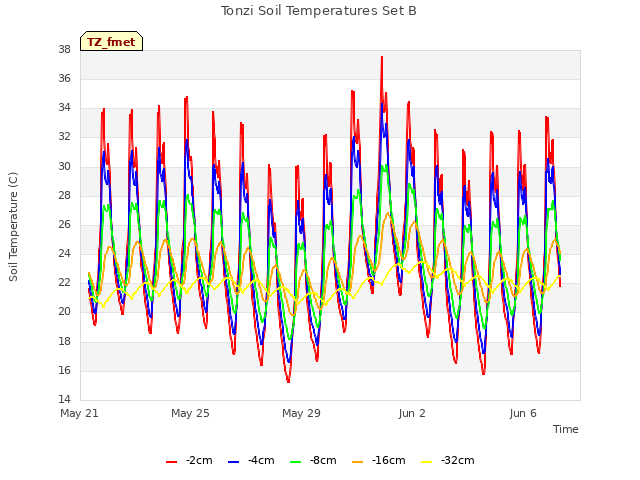Click the 14 y-axis tick label
This screenshot has width=640, height=480.
pos(64,400)
